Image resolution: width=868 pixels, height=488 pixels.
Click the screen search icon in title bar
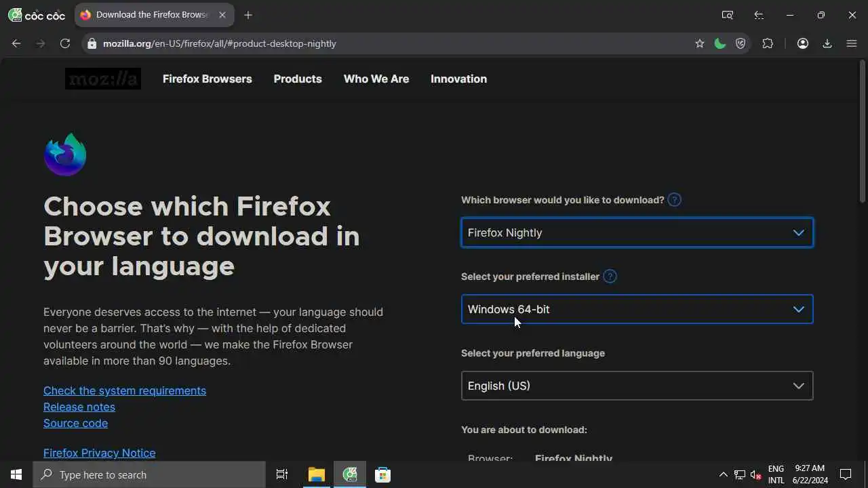728,15
